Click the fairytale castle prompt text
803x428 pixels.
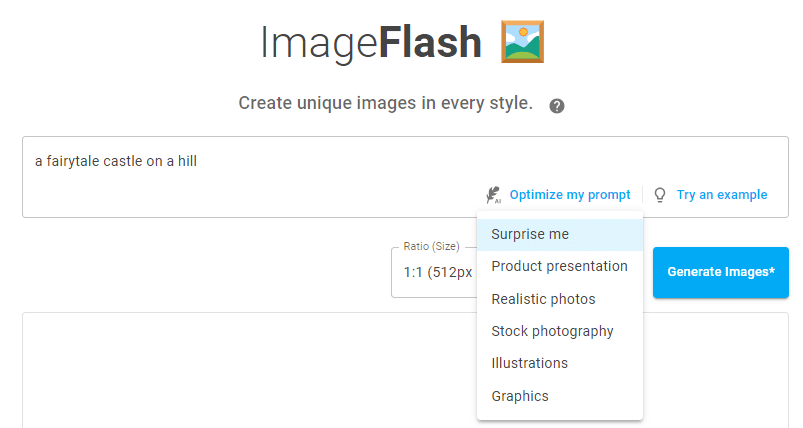click(x=116, y=161)
